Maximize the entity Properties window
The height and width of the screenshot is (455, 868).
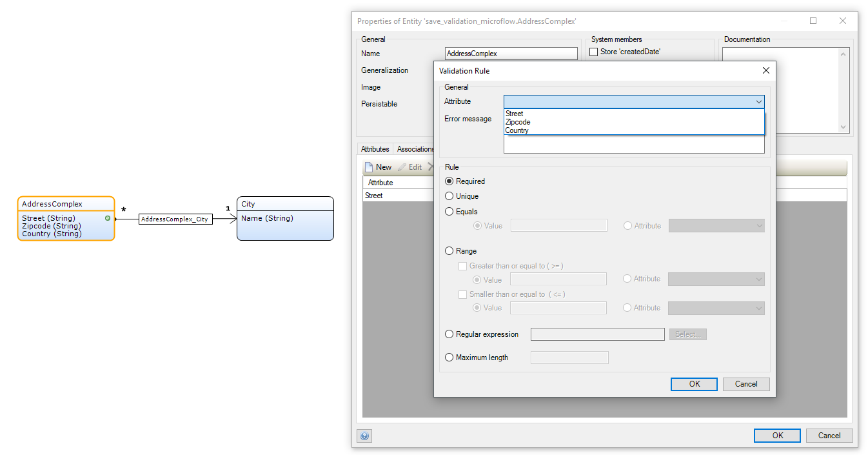pos(813,21)
